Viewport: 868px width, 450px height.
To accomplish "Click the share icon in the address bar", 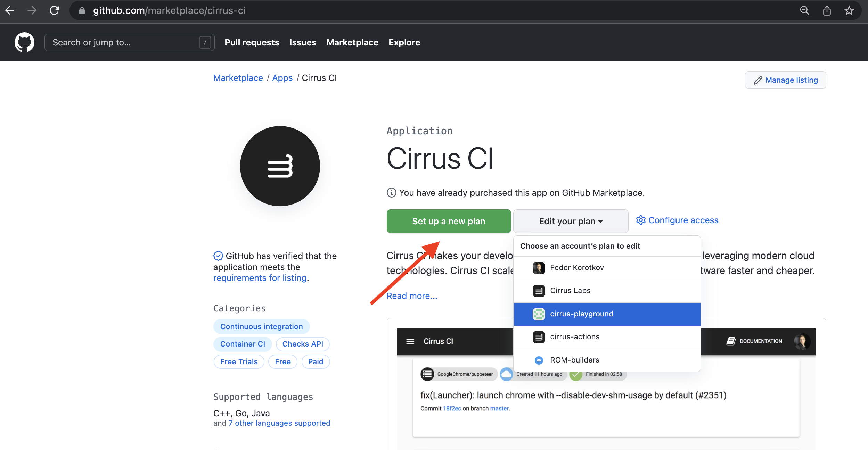I will tap(827, 10).
